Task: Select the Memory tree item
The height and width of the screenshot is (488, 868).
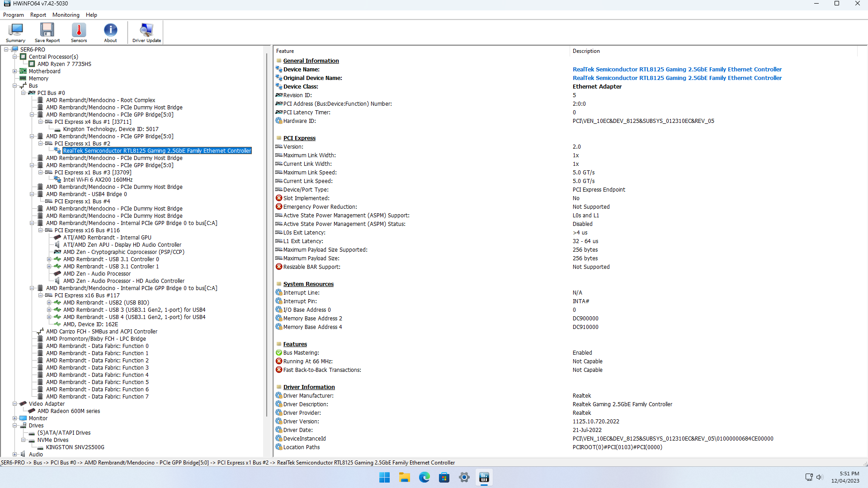Action: (38, 78)
